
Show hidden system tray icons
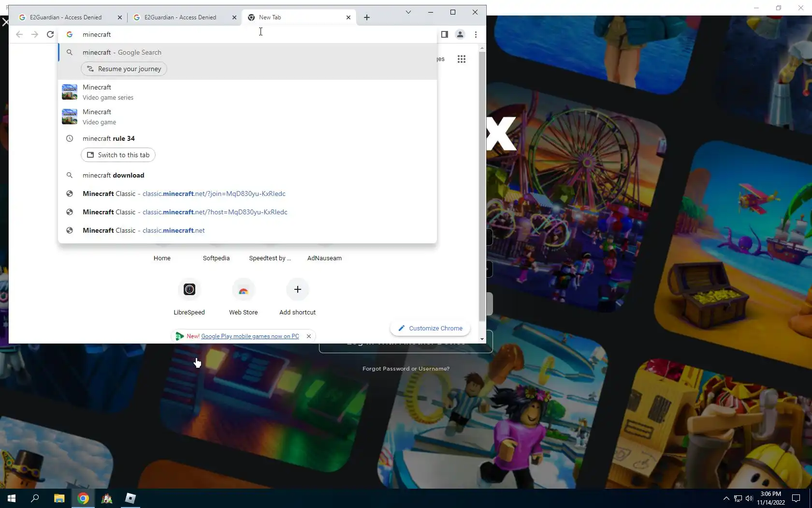(x=726, y=498)
